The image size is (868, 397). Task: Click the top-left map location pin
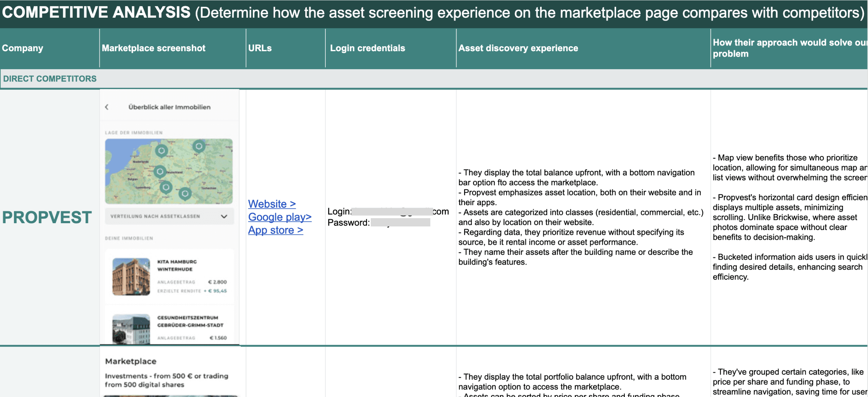(161, 150)
